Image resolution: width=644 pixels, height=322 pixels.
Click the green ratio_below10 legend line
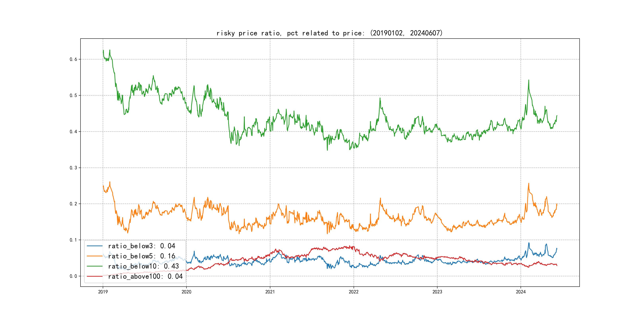[94, 266]
